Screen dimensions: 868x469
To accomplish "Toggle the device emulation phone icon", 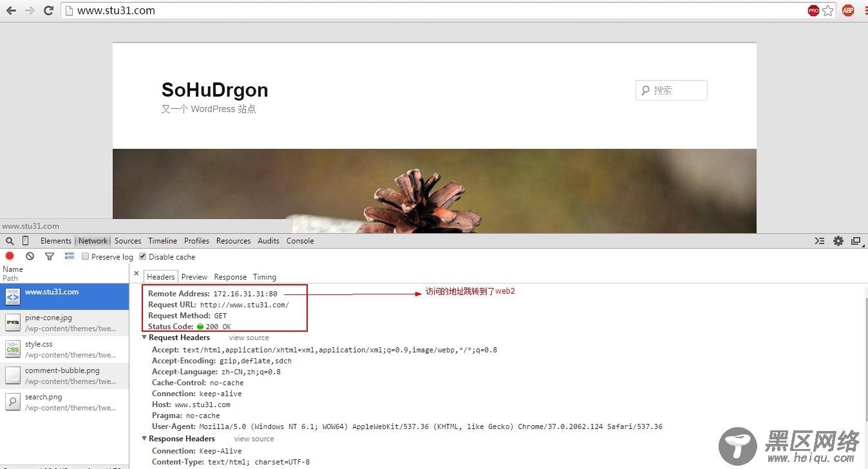I will click(x=26, y=241).
